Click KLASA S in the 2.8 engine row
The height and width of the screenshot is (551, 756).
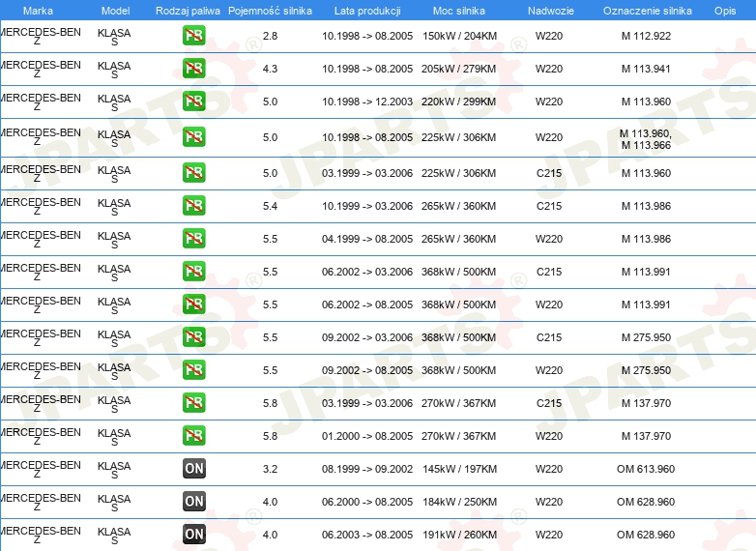[x=114, y=37]
